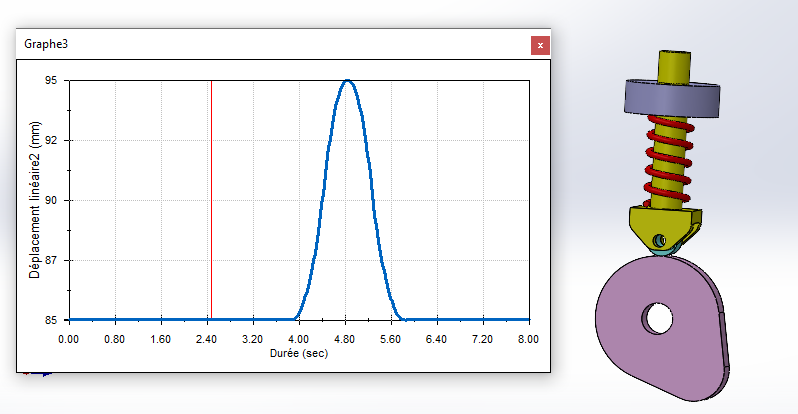Click the 3.20 x-axis tick label
This screenshot has height=414, width=798.
pyautogui.click(x=252, y=340)
